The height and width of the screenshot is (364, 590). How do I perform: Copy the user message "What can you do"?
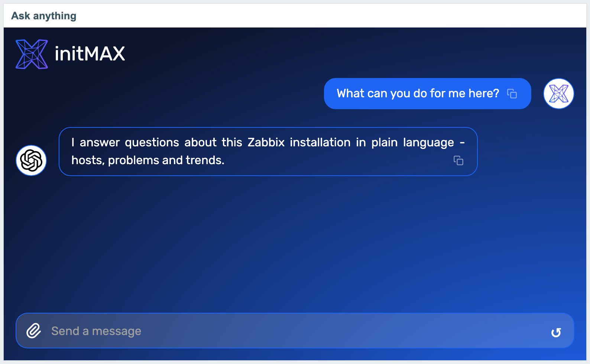(512, 94)
